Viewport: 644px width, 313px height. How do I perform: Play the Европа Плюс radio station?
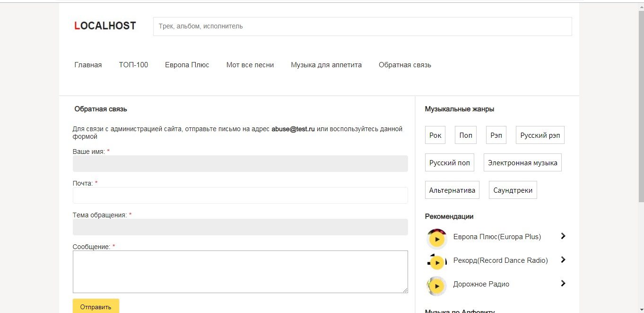[437, 239]
